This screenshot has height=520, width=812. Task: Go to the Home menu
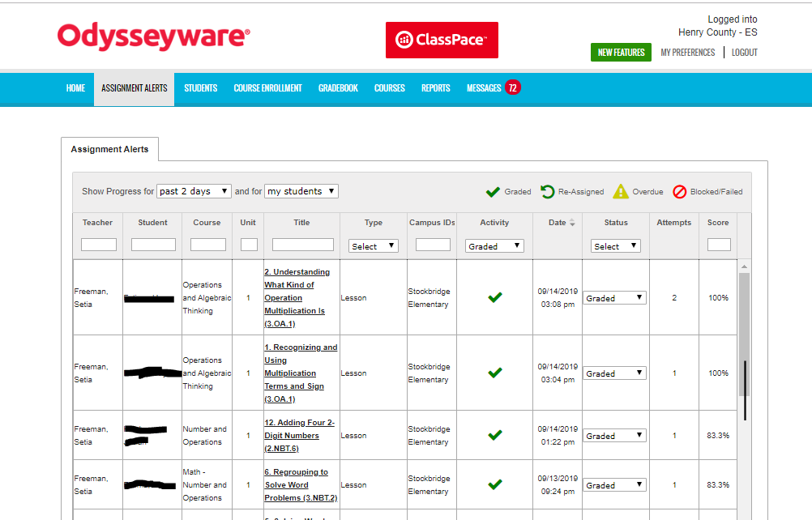click(75, 88)
